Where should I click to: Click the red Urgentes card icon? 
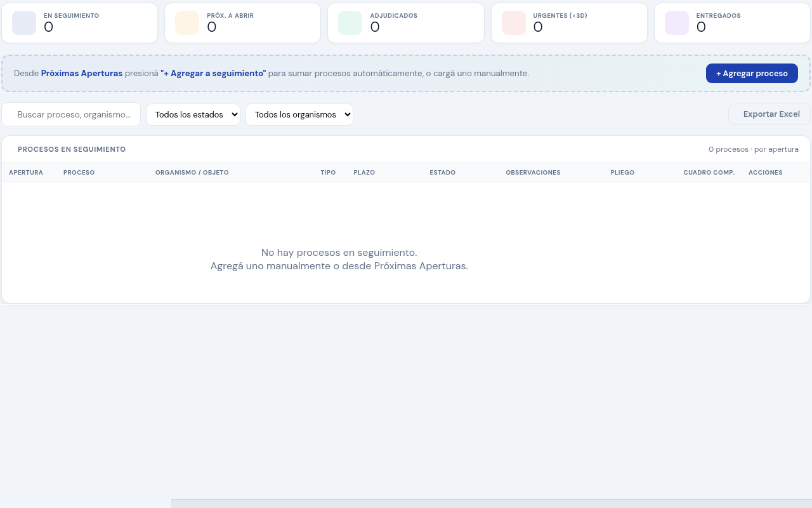[x=514, y=23]
